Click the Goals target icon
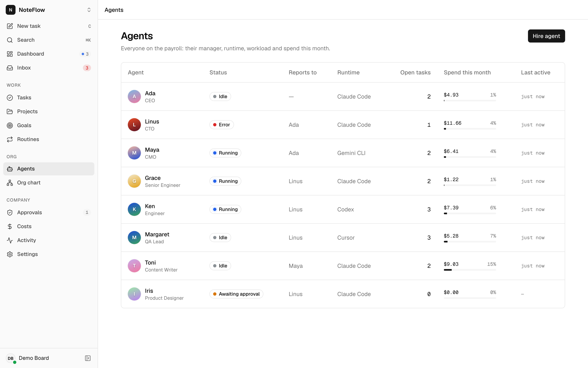 [10, 125]
